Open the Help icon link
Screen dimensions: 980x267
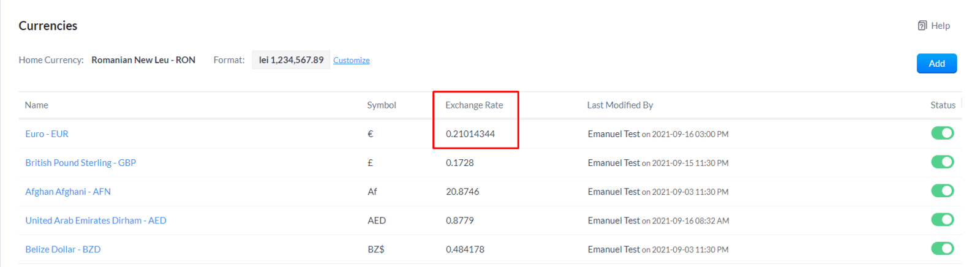pos(933,26)
